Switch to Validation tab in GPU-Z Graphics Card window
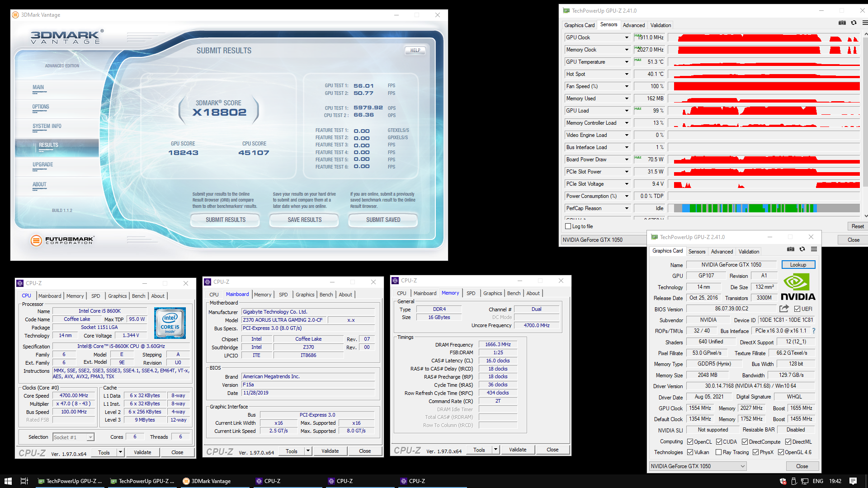868x488 pixels. 749,252
